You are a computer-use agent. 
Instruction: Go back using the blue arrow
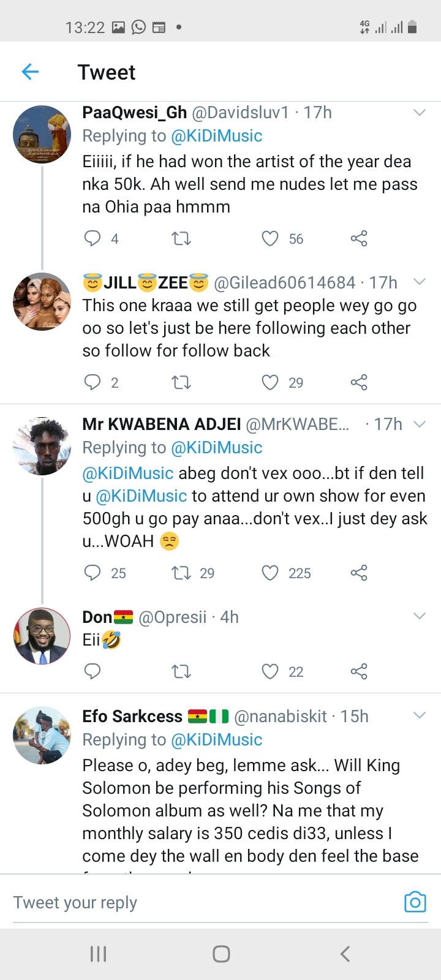pos(30,72)
